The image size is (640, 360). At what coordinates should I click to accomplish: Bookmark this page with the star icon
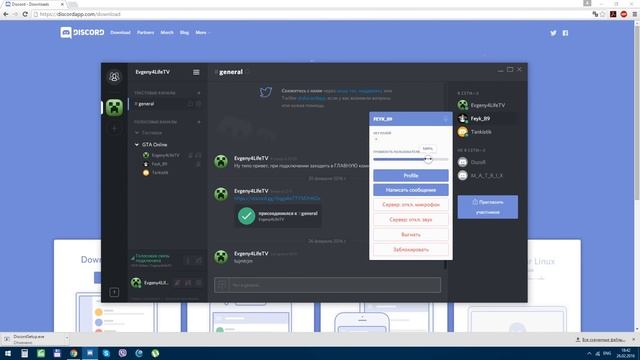tap(602, 14)
